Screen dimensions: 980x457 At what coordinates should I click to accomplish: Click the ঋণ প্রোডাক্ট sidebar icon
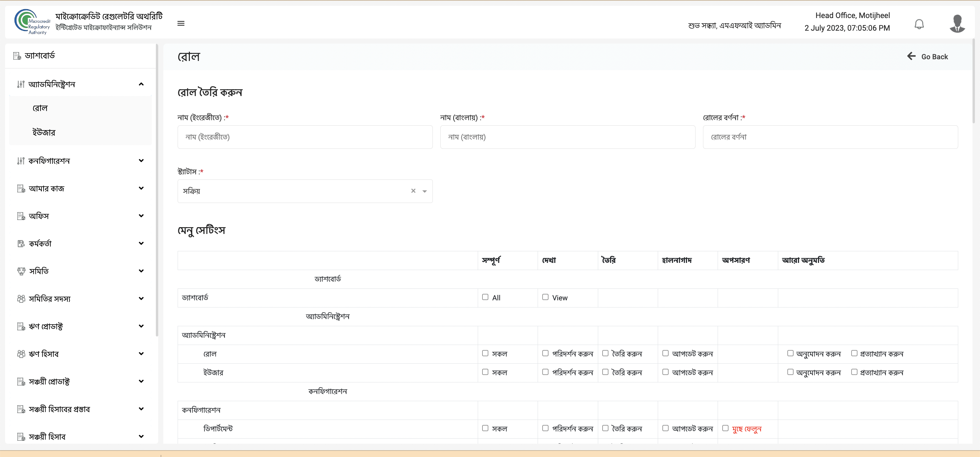tap(21, 326)
